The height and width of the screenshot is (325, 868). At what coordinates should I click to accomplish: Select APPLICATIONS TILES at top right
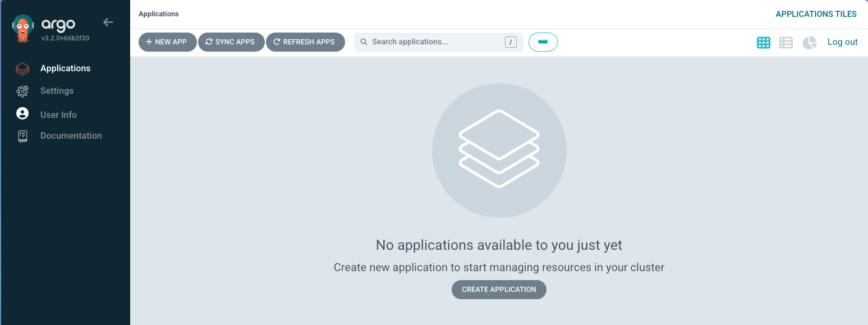(816, 13)
